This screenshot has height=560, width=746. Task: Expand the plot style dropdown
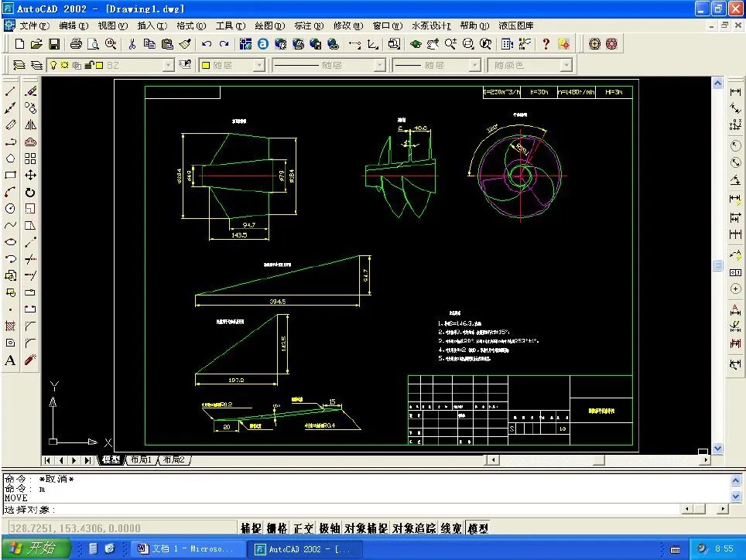pos(566,65)
